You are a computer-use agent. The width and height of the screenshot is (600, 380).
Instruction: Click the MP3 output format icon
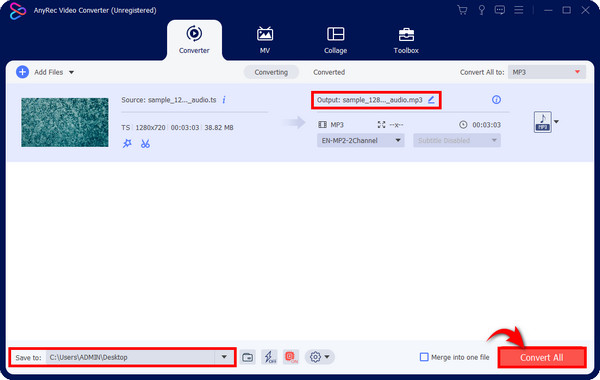click(x=543, y=122)
